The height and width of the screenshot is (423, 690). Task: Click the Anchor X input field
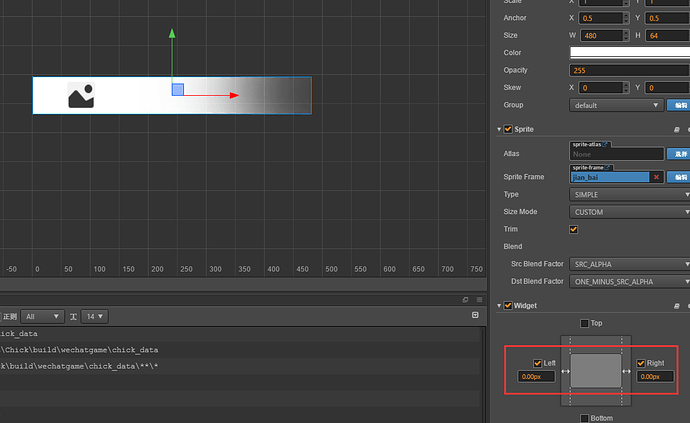[601, 18]
